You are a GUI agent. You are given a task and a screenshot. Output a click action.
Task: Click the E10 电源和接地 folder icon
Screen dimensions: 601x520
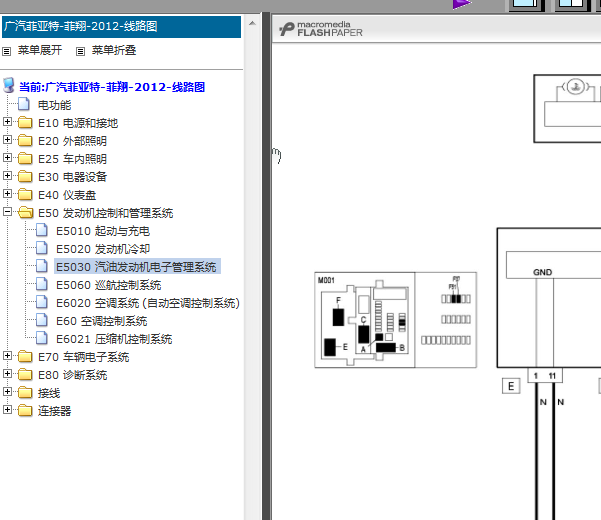pos(25,123)
